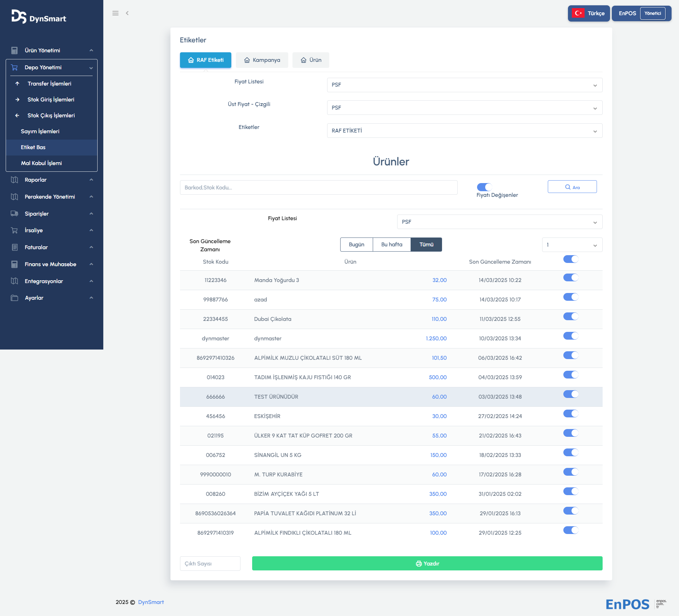Click the Barkod, Stok Kodu search field
The image size is (679, 616).
318,188
